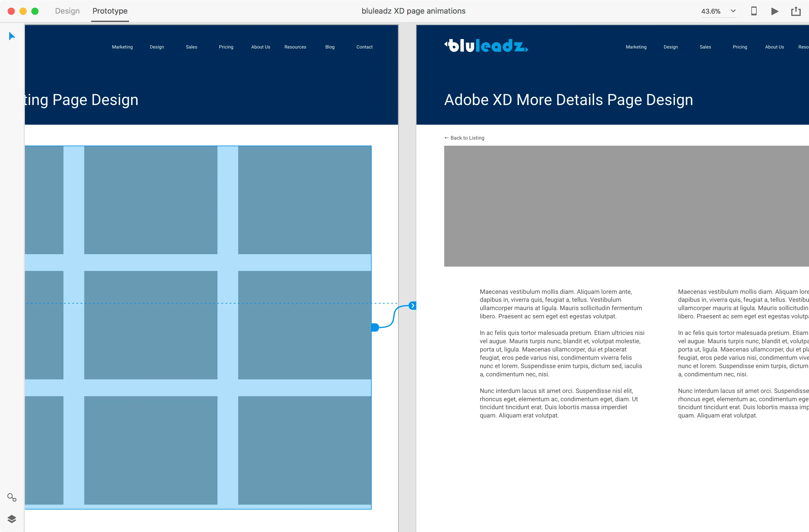Image resolution: width=809 pixels, height=532 pixels.
Task: Select the Adobe XD More Details Page title
Action: (x=568, y=100)
